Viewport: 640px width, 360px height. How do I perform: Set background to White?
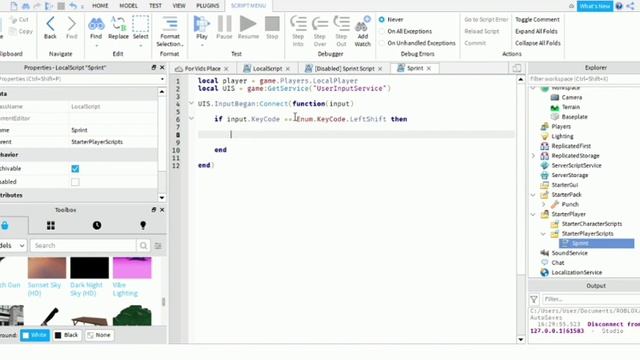coord(35,335)
